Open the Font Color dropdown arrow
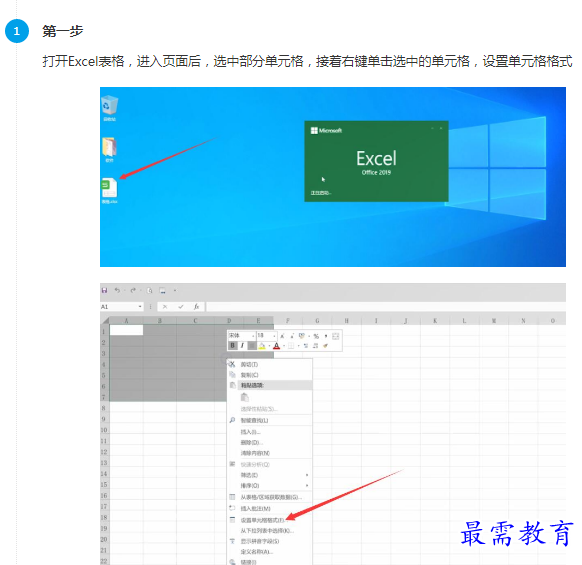The width and height of the screenshot is (582, 565). click(x=284, y=346)
